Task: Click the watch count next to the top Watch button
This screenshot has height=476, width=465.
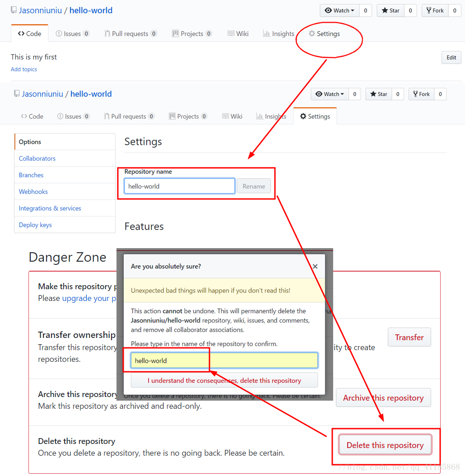Action: click(x=366, y=11)
